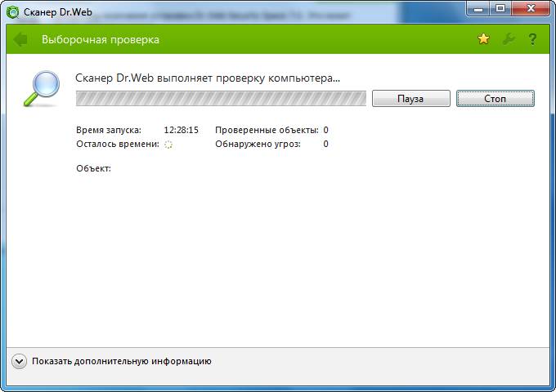Open help with the question mark icon
Image resolution: width=556 pixels, height=392 pixels.
tap(532, 39)
